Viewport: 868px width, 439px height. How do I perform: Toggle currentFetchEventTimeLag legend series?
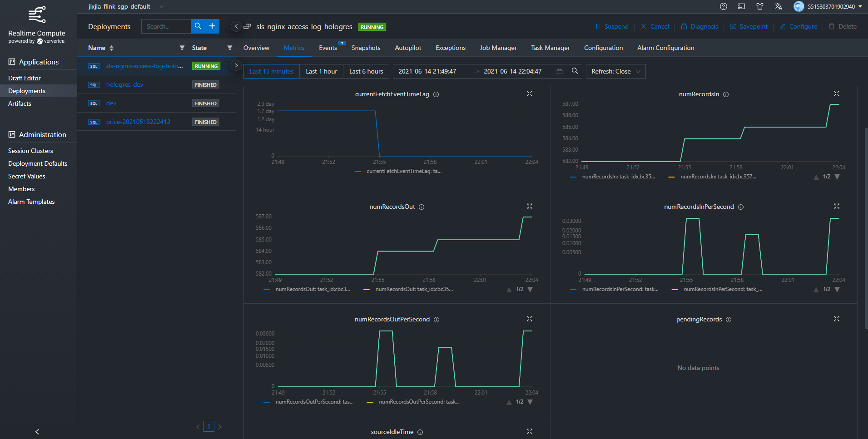coord(398,171)
